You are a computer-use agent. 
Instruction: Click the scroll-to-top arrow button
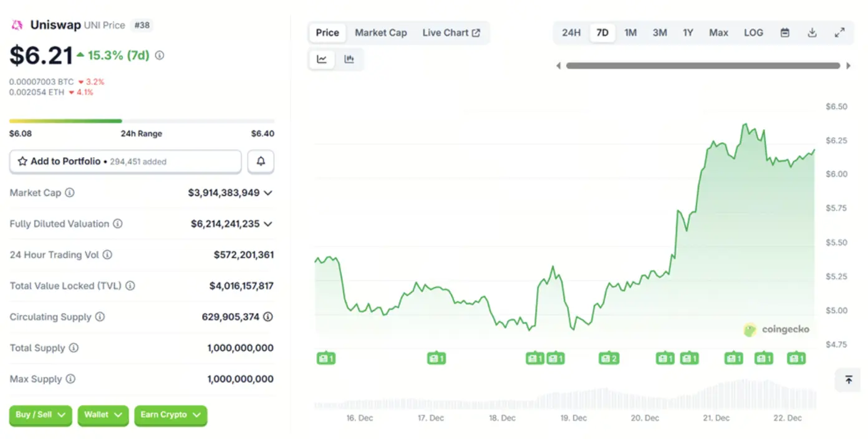[848, 379]
